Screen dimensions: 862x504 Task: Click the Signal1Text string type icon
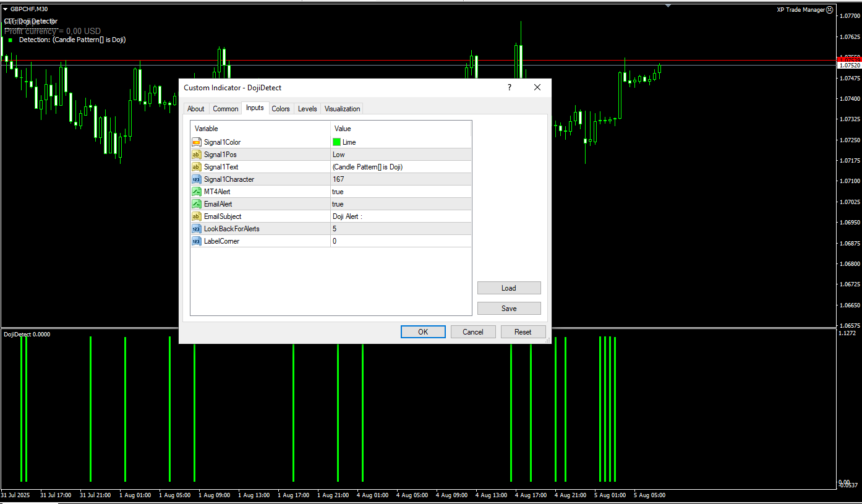(196, 167)
